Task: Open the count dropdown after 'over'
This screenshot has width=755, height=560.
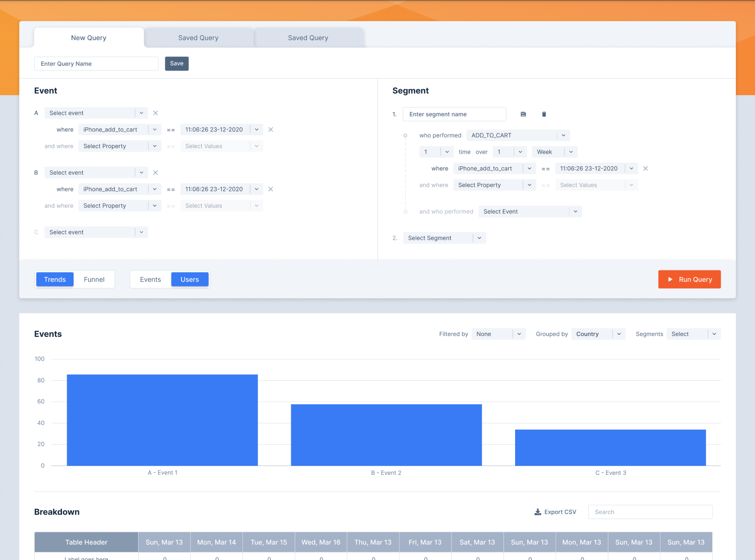Action: point(510,152)
